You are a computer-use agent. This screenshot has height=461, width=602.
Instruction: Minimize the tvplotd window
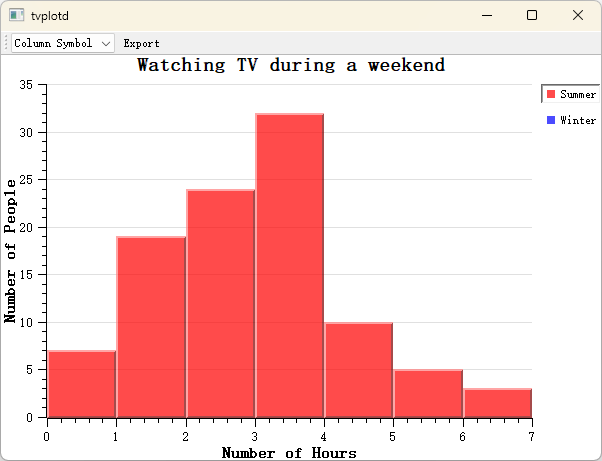487,15
